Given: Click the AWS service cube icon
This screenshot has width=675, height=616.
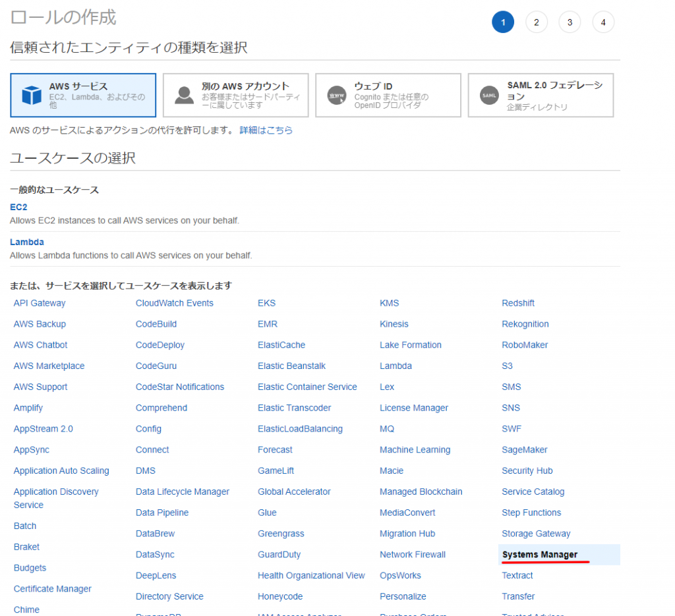Looking at the screenshot, I should pos(32,95).
